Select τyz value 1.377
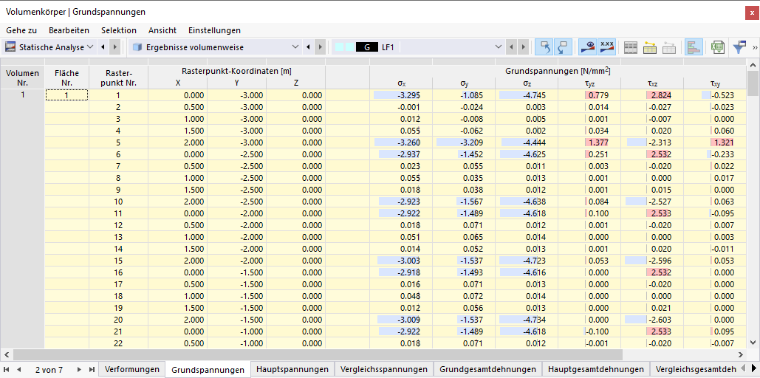This screenshot has width=760, height=378. tap(589, 142)
